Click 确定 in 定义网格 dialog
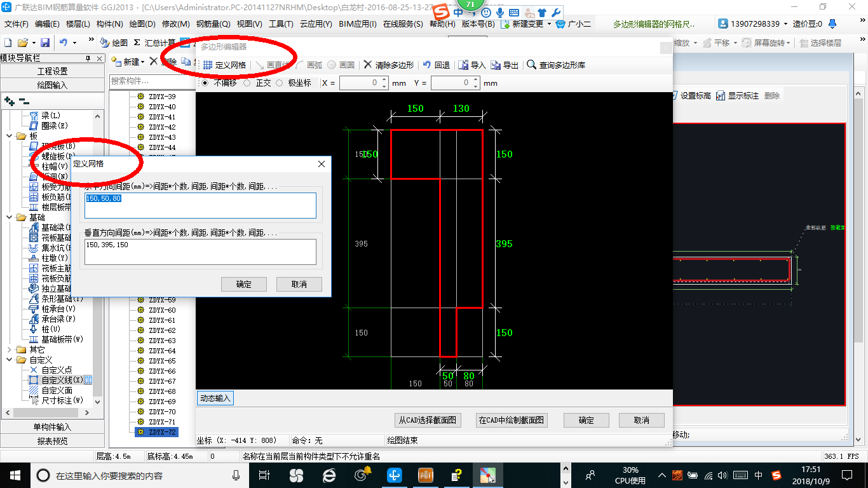The image size is (868, 488). click(x=244, y=284)
